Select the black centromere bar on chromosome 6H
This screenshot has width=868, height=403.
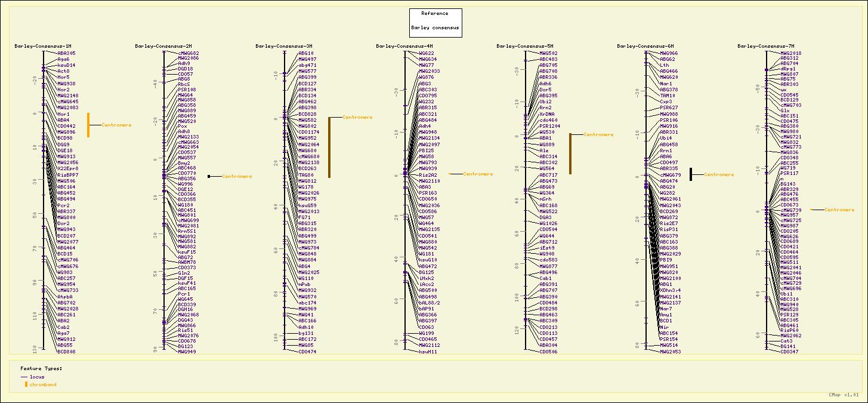point(691,174)
